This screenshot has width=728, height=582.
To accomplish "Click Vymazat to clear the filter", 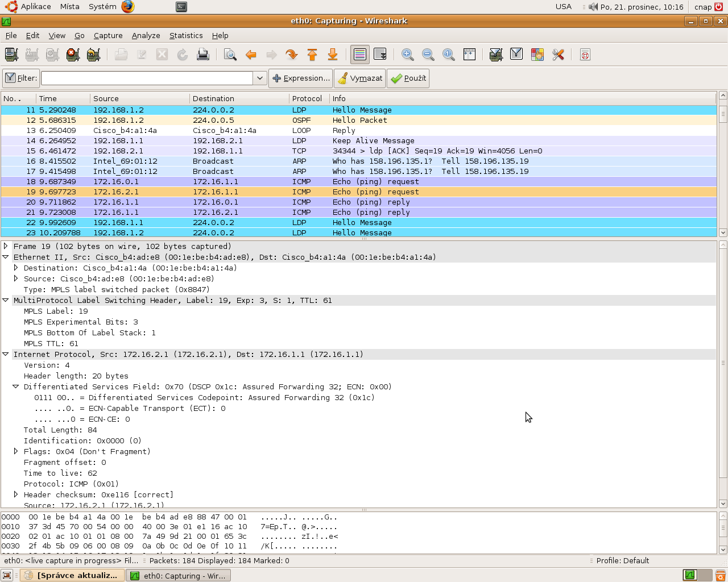I will tap(359, 78).
